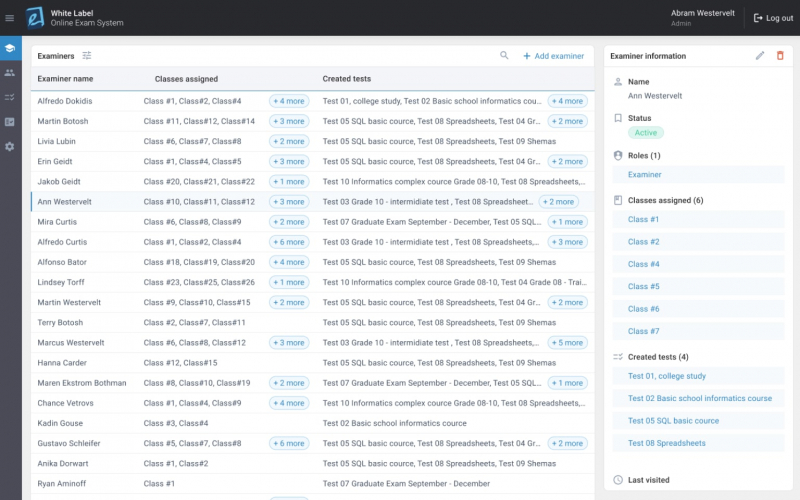800x500 pixels.
Task: Expand '+1 more' tests for Mira Curtis
Action: [567, 222]
